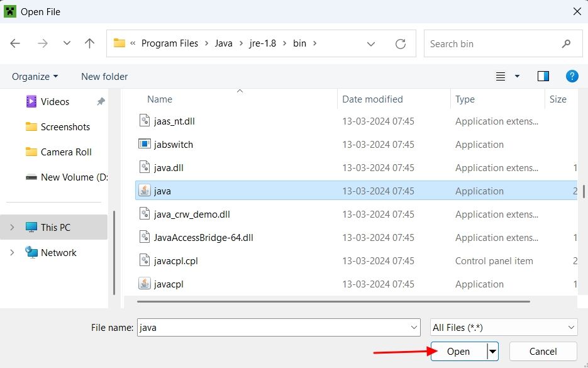Open Help via the question mark icon
The width and height of the screenshot is (588, 368).
pos(572,76)
